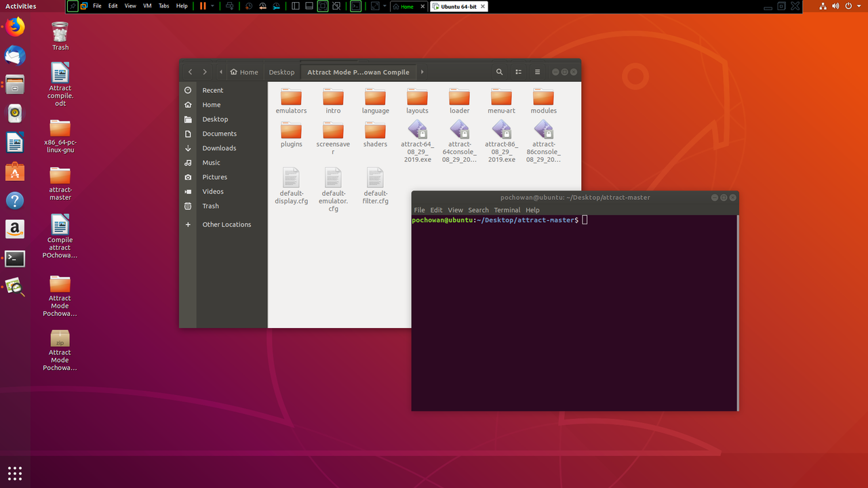Open the pause button dropdown arrow
The height and width of the screenshot is (488, 868).
pos(212,6)
